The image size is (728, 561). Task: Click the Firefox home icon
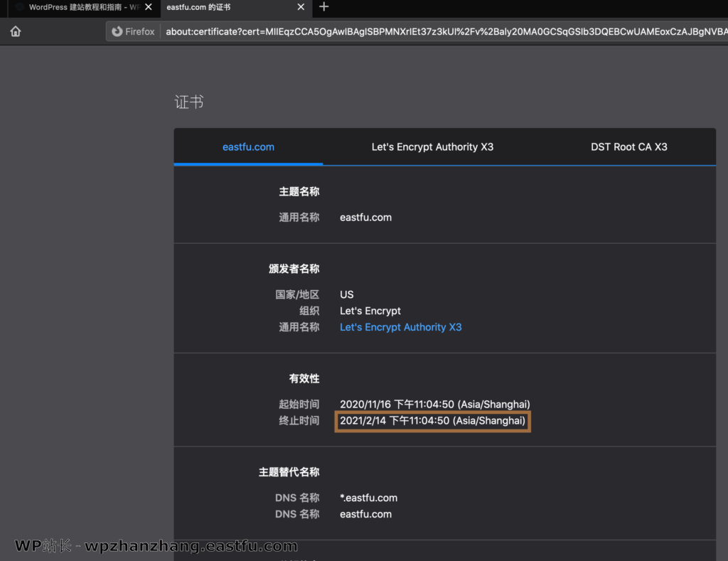coord(15,31)
